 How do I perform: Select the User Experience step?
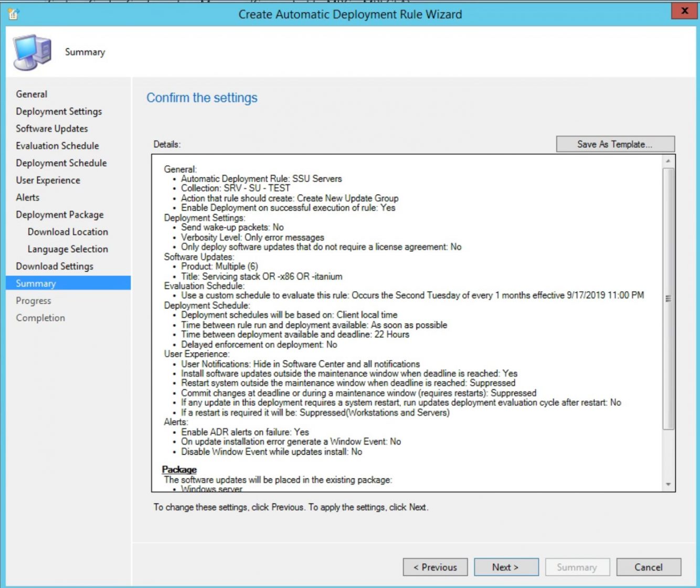point(48,180)
